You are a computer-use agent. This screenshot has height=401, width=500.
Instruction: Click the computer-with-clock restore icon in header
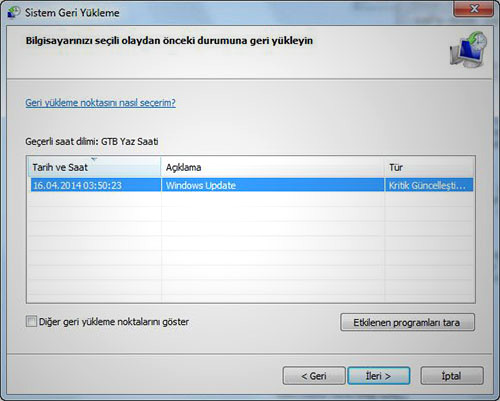[469, 49]
